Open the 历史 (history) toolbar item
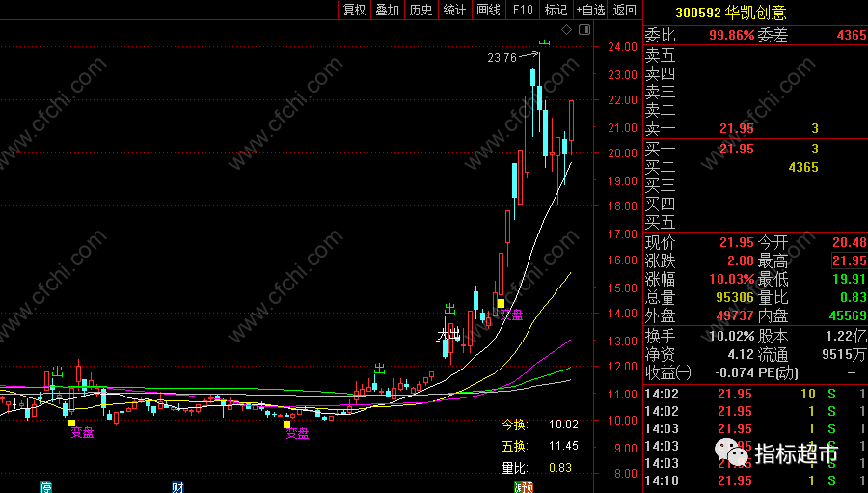Viewport: 868px width, 493px height. point(420,10)
